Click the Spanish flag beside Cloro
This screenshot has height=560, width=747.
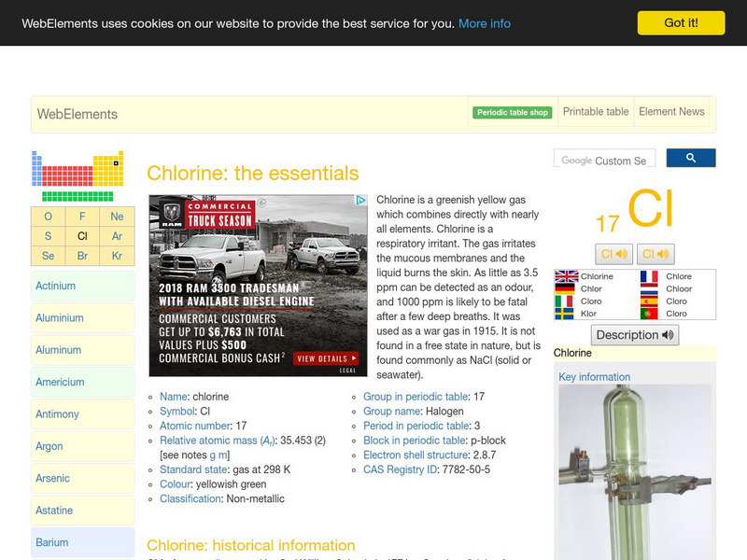(650, 301)
